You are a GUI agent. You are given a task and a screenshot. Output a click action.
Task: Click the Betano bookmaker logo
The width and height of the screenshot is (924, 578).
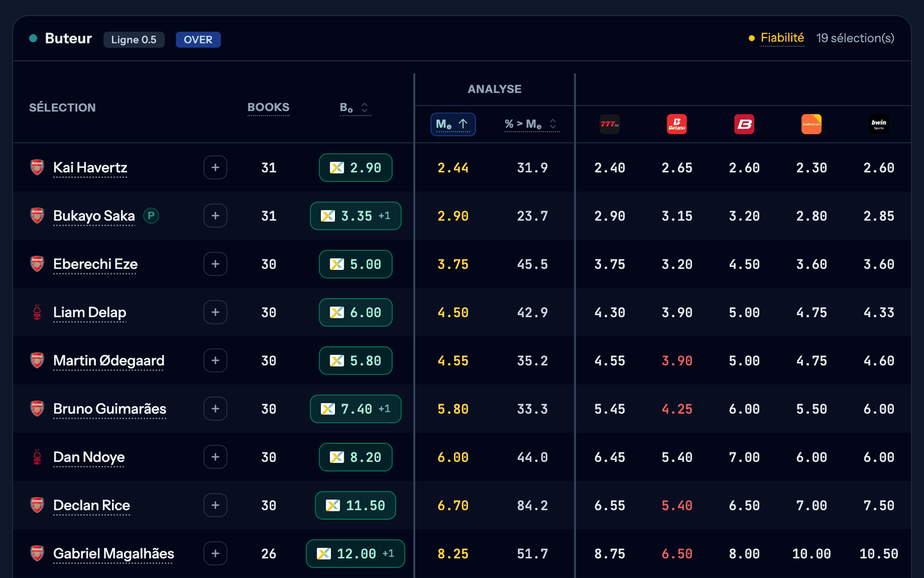677,124
